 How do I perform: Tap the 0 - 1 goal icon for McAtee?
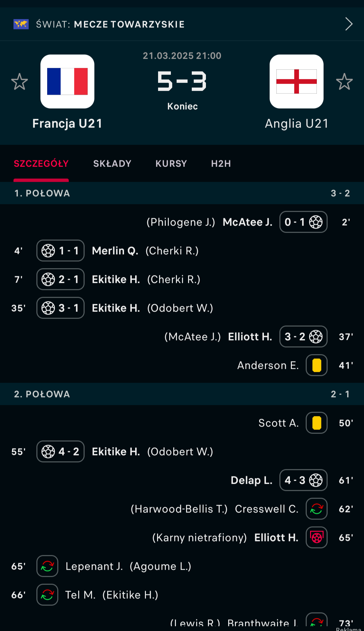(303, 222)
